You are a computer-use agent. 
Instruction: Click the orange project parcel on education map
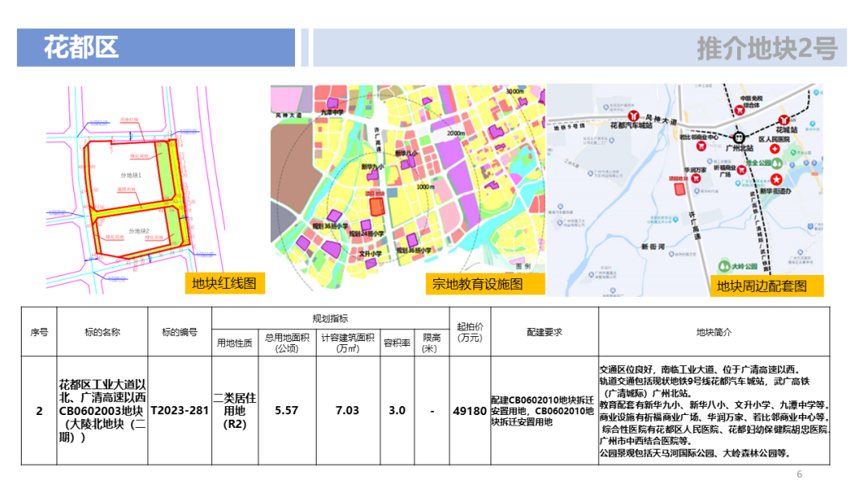point(376,205)
